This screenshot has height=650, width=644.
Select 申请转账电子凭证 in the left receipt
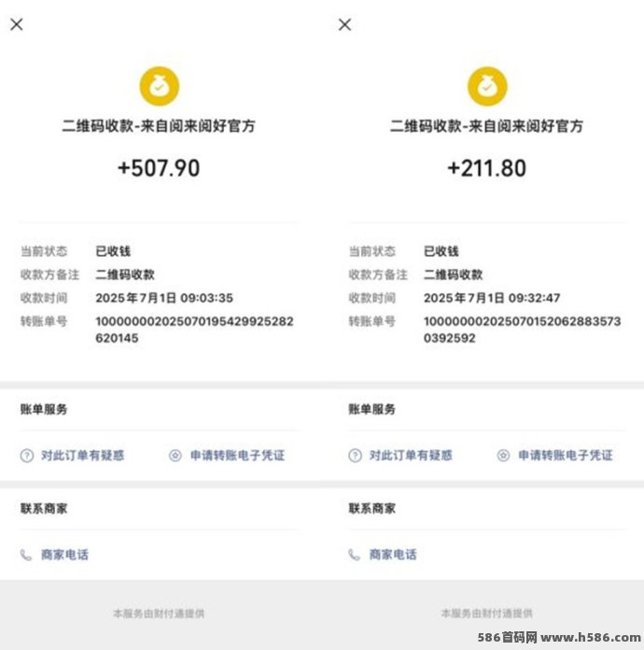[237, 455]
